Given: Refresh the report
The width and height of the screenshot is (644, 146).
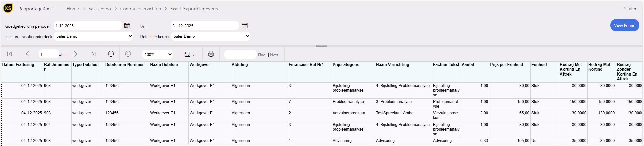Looking at the screenshot, I should point(111,54).
